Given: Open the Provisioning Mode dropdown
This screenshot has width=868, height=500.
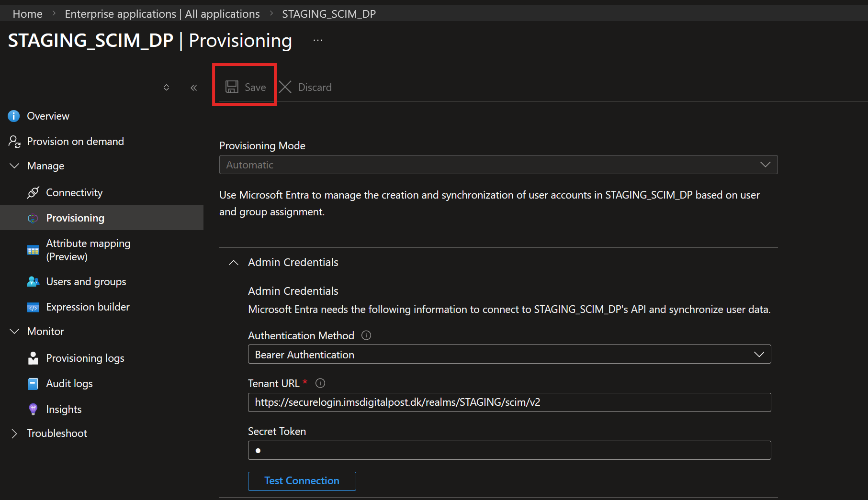Looking at the screenshot, I should pyautogui.click(x=498, y=165).
